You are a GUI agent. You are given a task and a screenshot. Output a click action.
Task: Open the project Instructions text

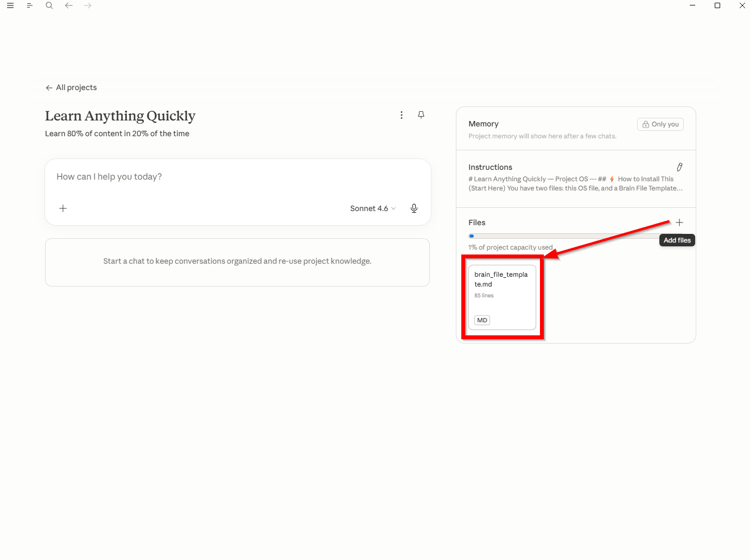[576, 183]
